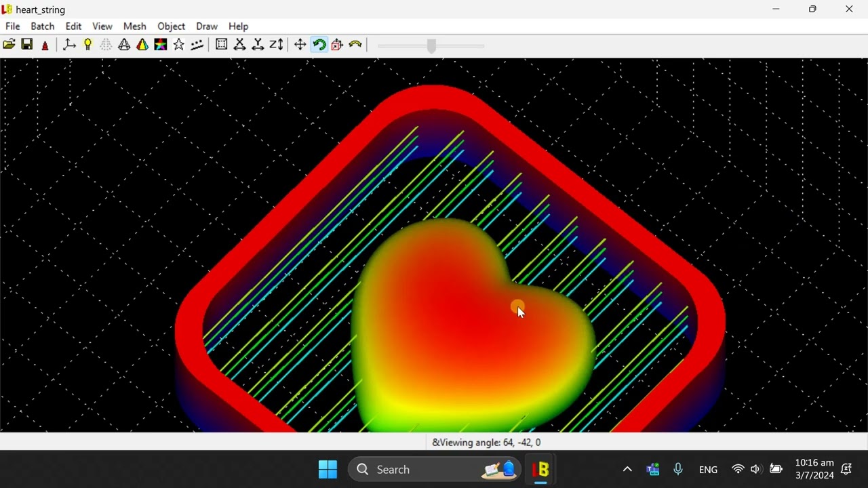Image resolution: width=868 pixels, height=488 pixels.
Task: Restore down the heart_string window
Action: (813, 9)
